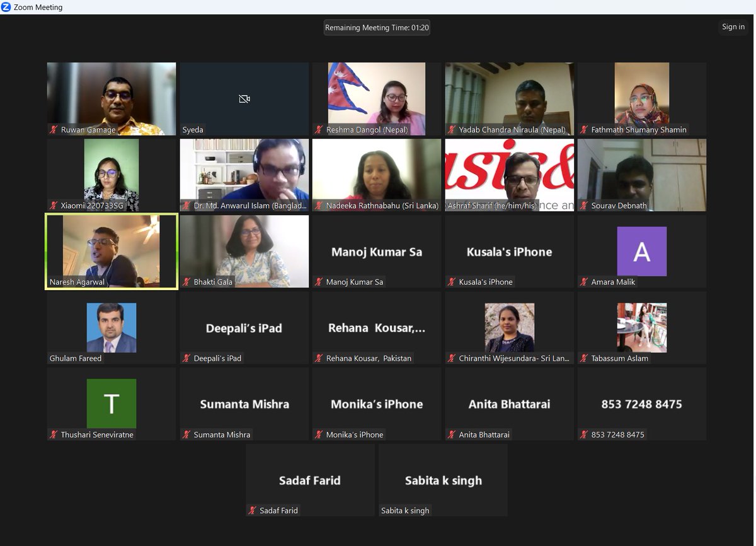Click muted mic icon beside Sourav Debnath
This screenshot has width=756, height=546.
pyautogui.click(x=585, y=206)
